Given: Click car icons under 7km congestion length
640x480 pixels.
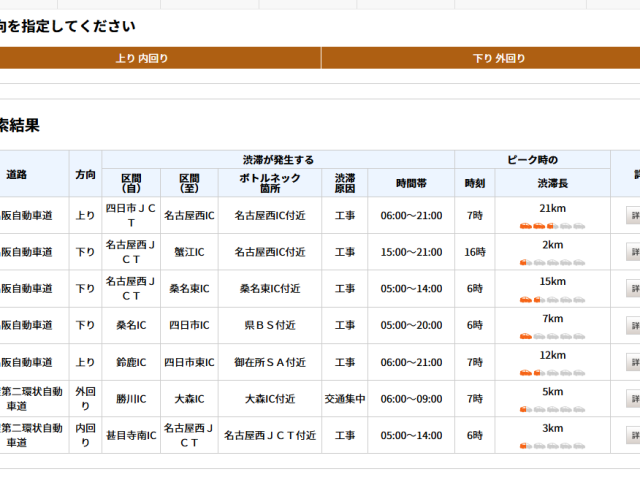Looking at the screenshot, I should click(x=552, y=336).
